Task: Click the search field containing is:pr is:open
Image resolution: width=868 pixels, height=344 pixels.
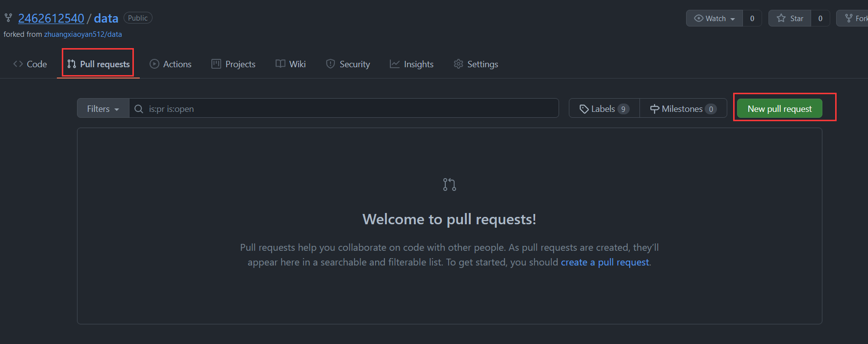Action: 344,108
